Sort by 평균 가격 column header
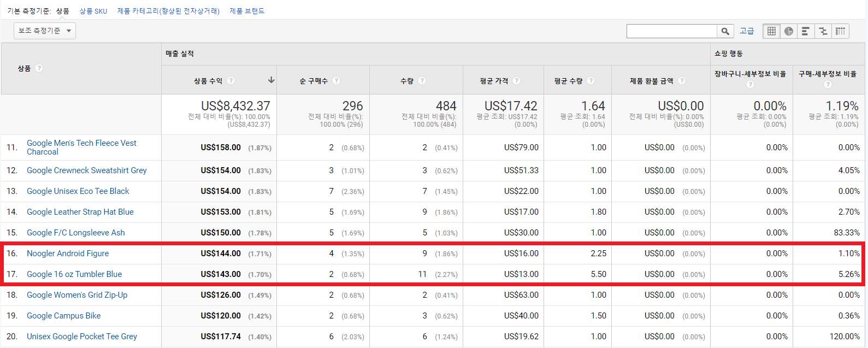This screenshot has height=348, width=868. (x=494, y=81)
